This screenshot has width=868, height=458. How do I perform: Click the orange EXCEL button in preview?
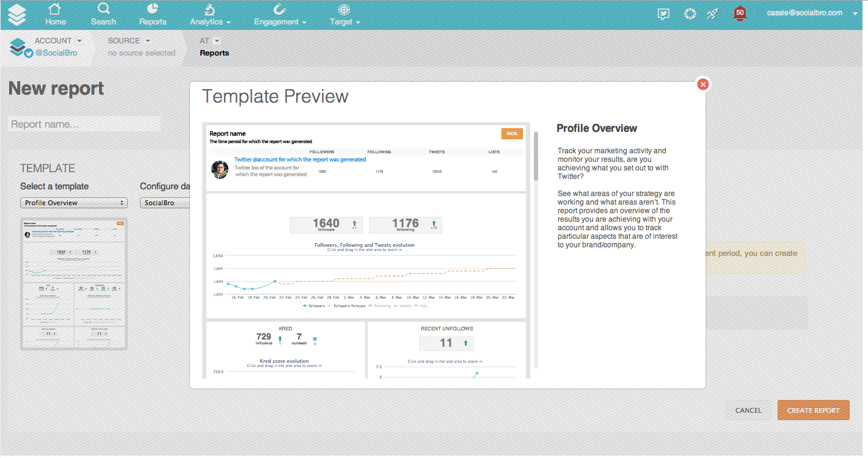click(512, 133)
